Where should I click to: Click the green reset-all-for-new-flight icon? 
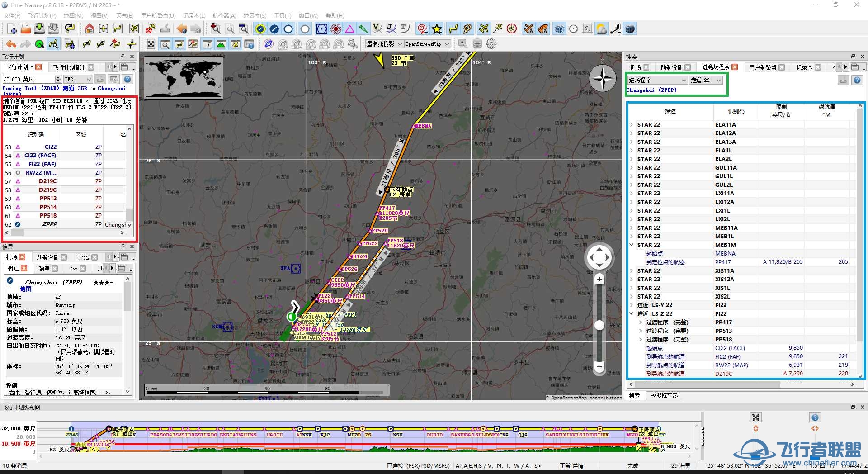(x=39, y=44)
